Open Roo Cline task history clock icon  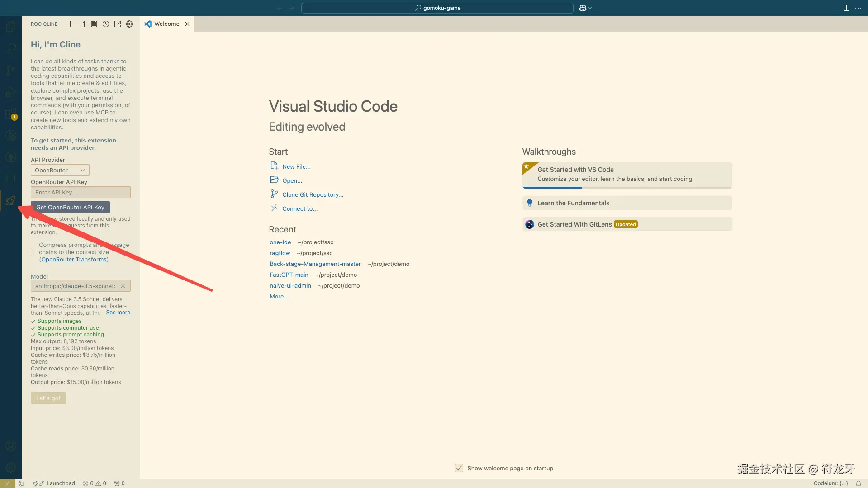(x=106, y=24)
